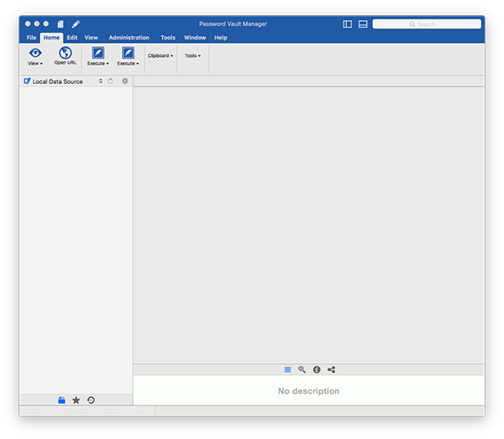The height and width of the screenshot is (439, 504).
Task: Switch data source with the Local Data Source stepper
Action: pyautogui.click(x=101, y=81)
